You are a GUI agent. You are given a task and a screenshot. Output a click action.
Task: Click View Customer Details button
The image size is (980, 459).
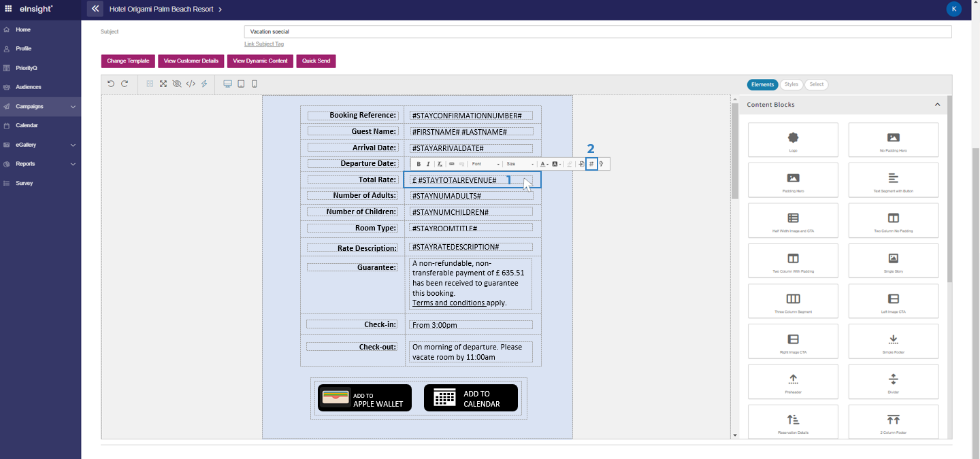pyautogui.click(x=191, y=61)
